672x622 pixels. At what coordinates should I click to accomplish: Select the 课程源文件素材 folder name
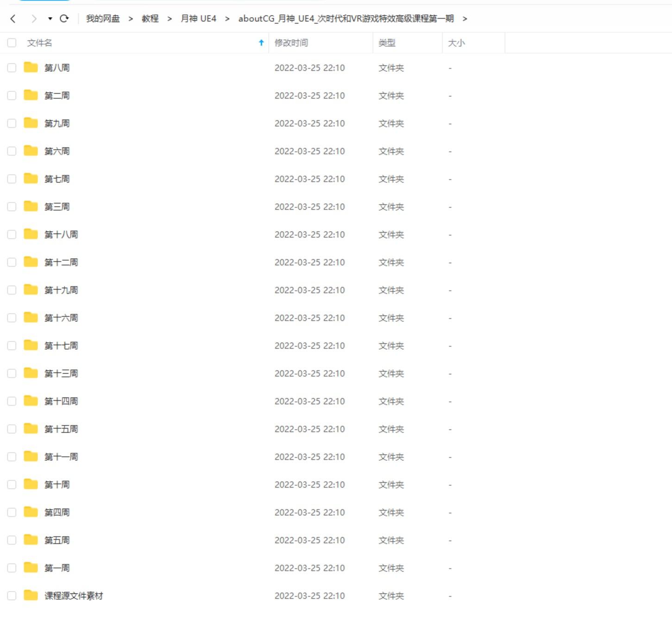(74, 596)
